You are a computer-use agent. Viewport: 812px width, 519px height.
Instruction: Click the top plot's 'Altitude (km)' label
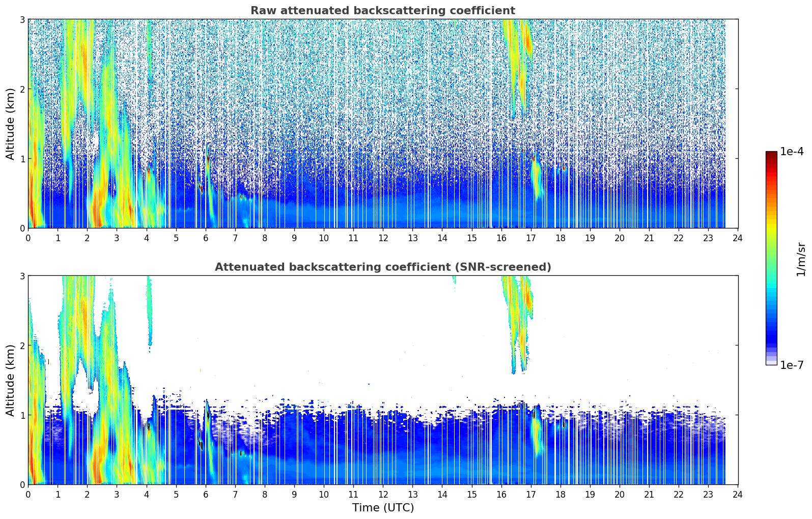[x=11, y=124]
